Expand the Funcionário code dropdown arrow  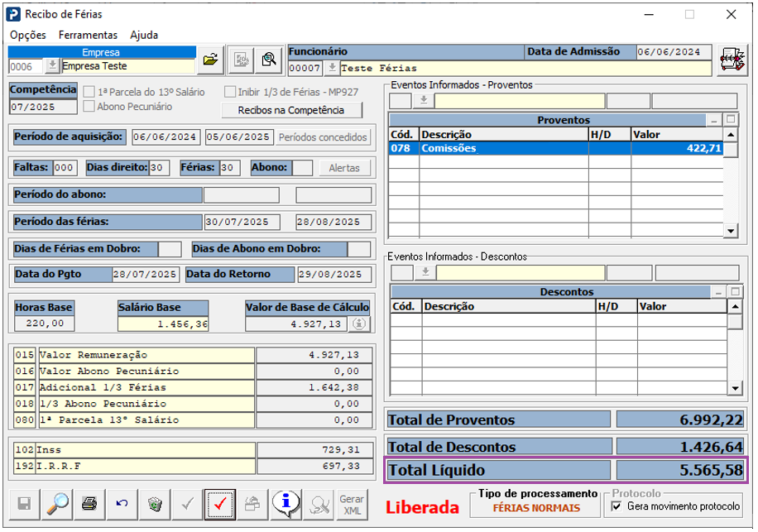[x=332, y=68]
